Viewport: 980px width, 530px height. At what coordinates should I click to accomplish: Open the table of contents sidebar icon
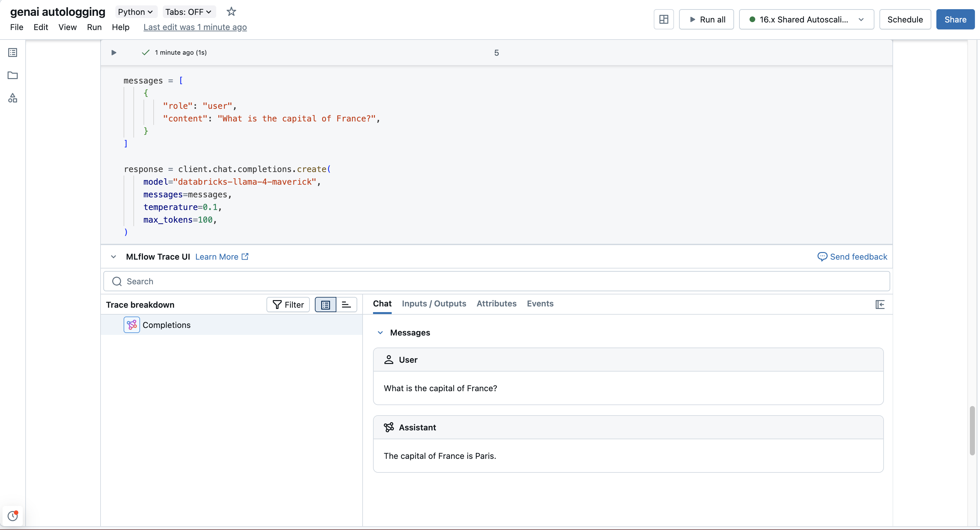13,52
